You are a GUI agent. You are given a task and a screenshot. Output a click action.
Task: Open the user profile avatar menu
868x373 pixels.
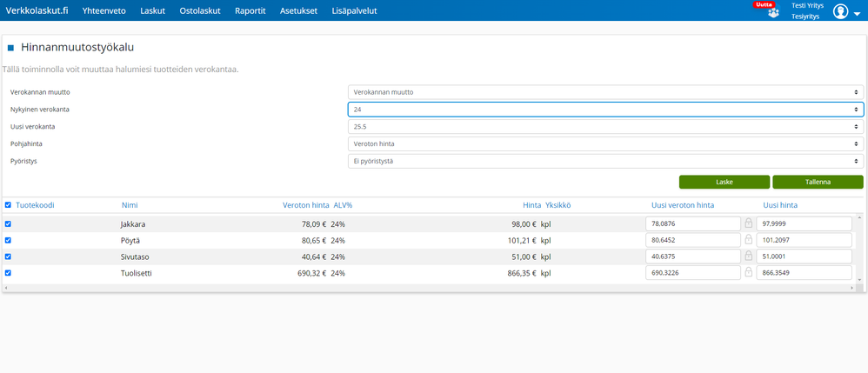(840, 11)
